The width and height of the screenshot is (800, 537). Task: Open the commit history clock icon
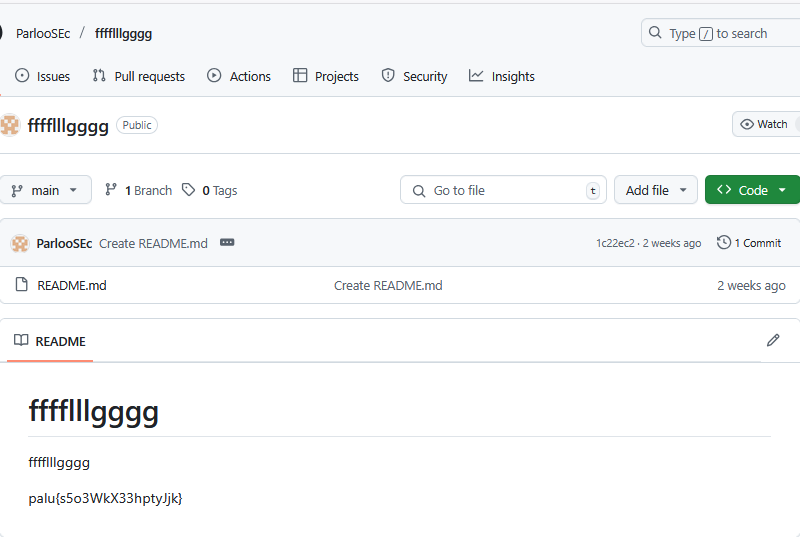(x=724, y=243)
